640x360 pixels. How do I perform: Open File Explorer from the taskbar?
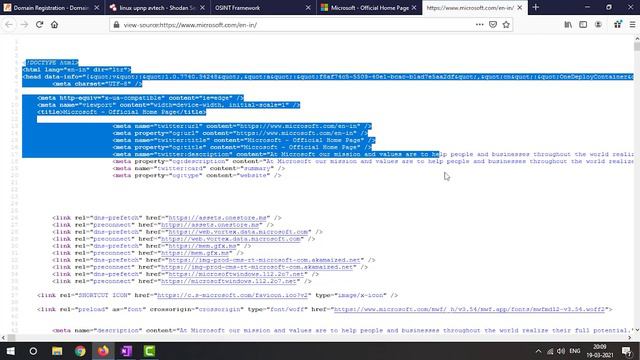57,351
